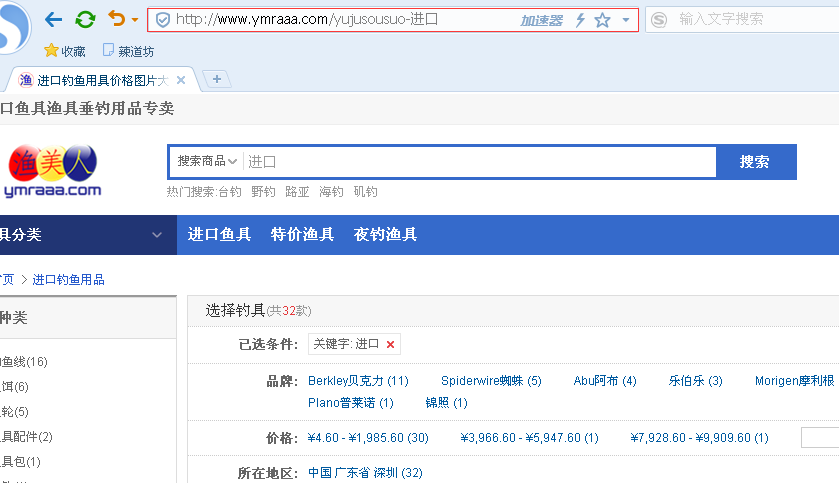Open dropdown arrow beside the undo icon
The height and width of the screenshot is (483, 839).
pos(135,20)
